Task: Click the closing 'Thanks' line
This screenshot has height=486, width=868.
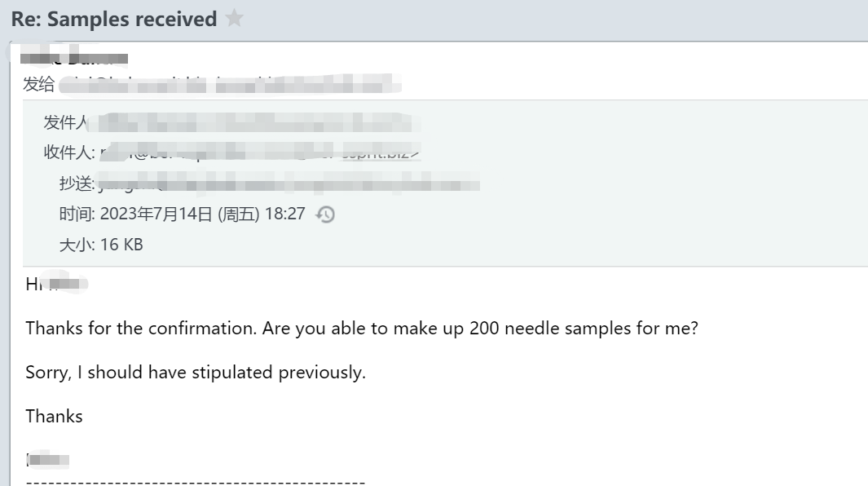Action: (55, 416)
